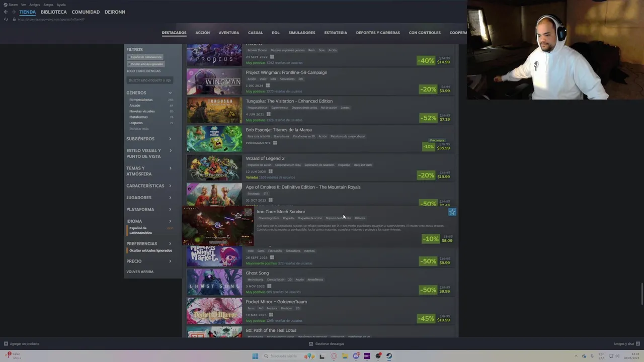644x362 pixels.
Task: Click the Volver arriba link
Action: [140, 271]
